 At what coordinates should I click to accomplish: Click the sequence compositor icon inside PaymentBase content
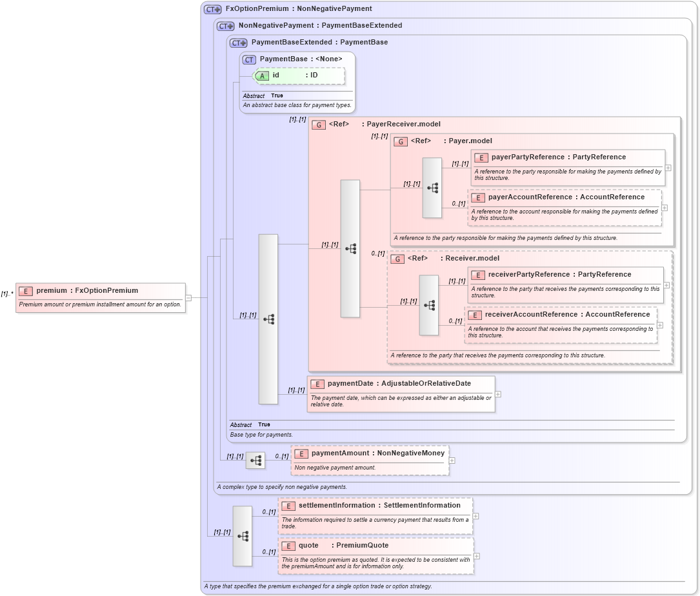[269, 318]
